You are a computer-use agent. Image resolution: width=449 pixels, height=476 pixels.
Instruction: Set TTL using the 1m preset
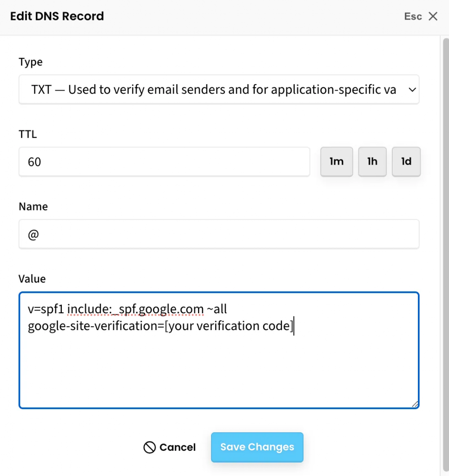[337, 162]
